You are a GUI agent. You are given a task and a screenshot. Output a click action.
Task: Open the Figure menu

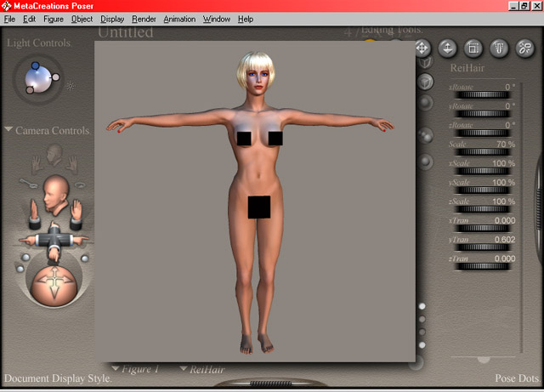click(x=54, y=19)
